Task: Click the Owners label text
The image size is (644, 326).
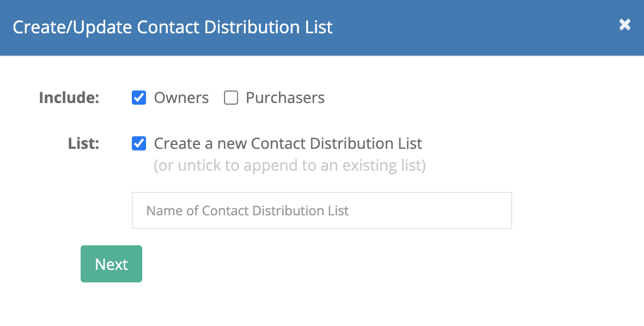Action: pyautogui.click(x=181, y=98)
